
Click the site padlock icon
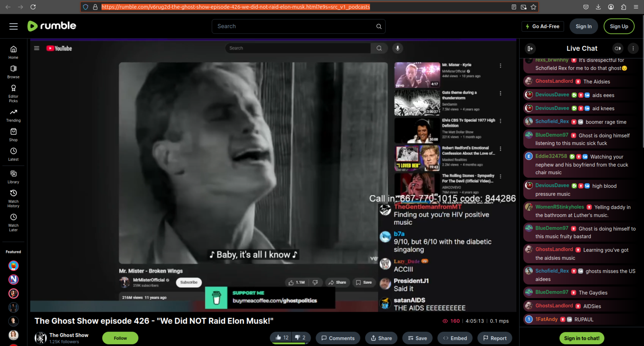pos(95,7)
